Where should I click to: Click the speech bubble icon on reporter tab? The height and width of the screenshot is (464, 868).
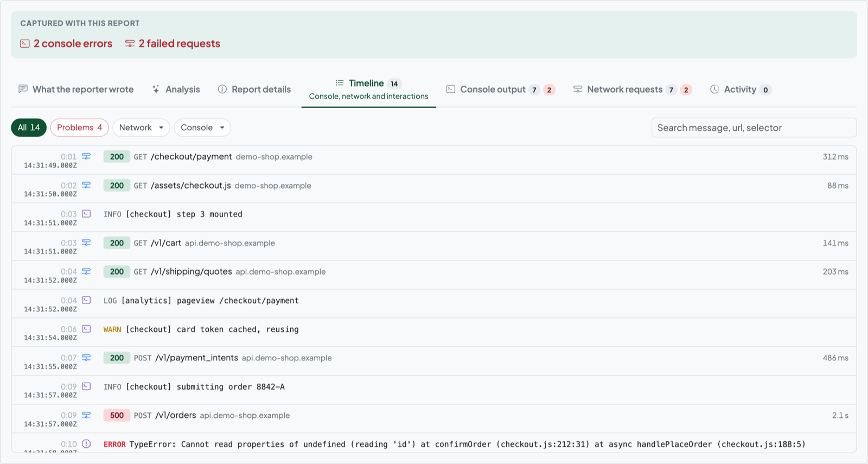(x=23, y=89)
